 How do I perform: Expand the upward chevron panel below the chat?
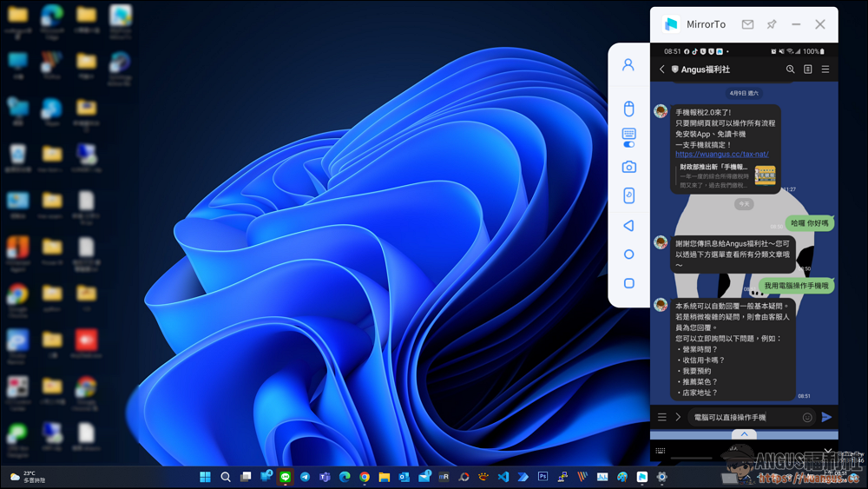[745, 434]
